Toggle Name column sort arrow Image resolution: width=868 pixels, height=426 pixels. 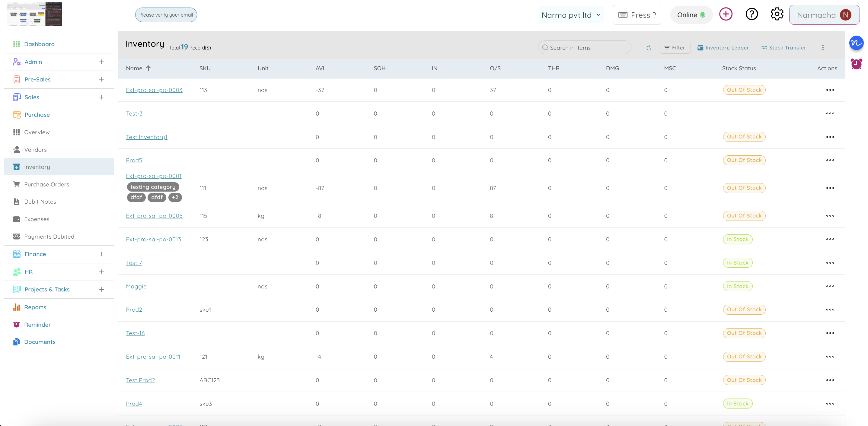[148, 68]
